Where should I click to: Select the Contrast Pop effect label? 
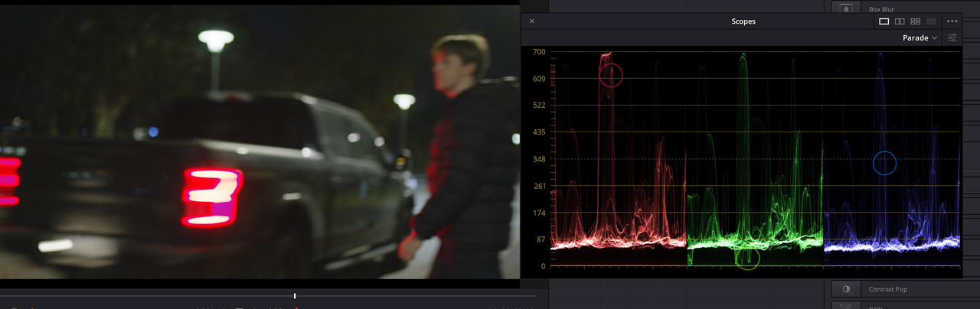pyautogui.click(x=888, y=290)
